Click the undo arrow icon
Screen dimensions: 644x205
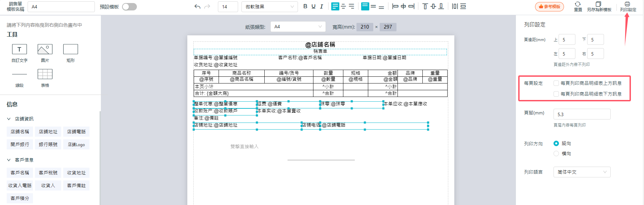[197, 7]
